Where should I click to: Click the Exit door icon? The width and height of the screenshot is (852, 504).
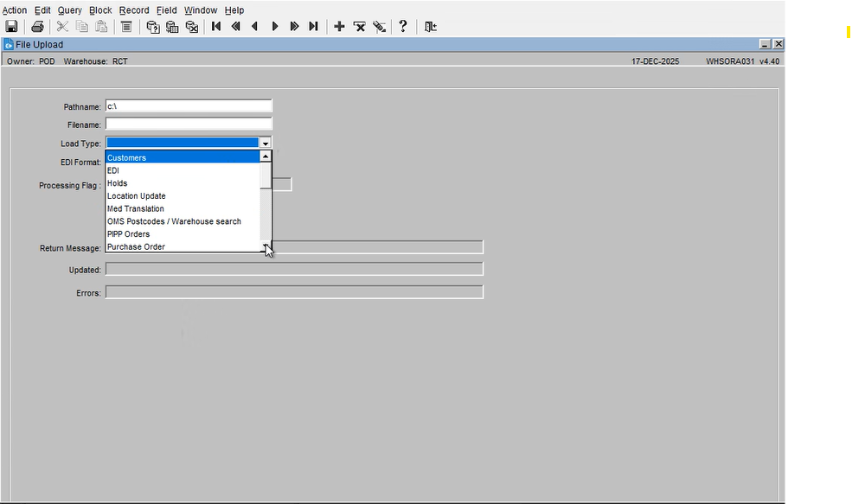tap(430, 27)
